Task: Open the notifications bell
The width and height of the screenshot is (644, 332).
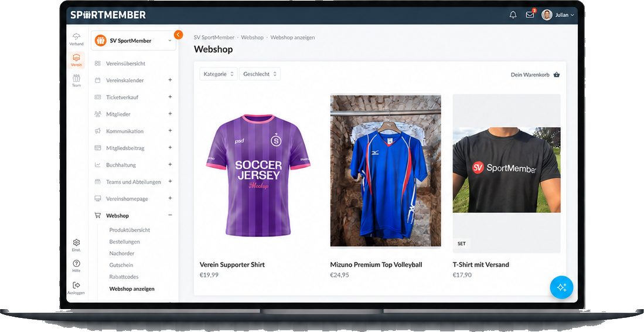Action: point(513,15)
